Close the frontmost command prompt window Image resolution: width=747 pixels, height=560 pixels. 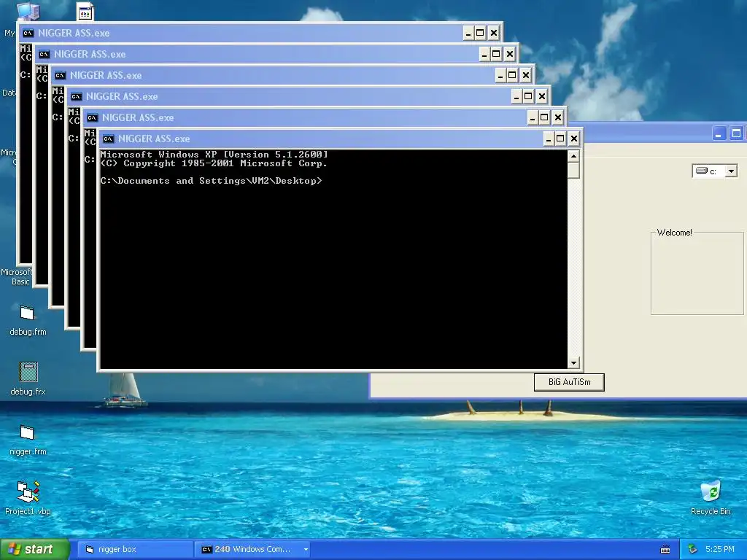(x=573, y=139)
